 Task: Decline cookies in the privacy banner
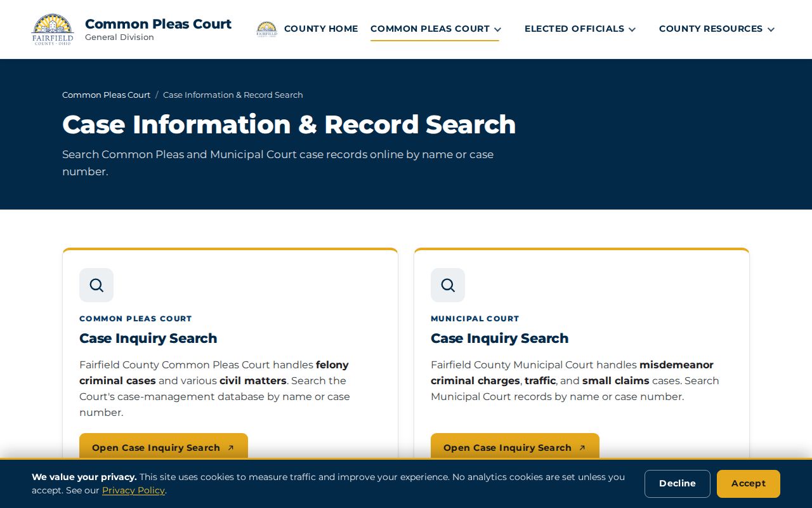[678, 484]
